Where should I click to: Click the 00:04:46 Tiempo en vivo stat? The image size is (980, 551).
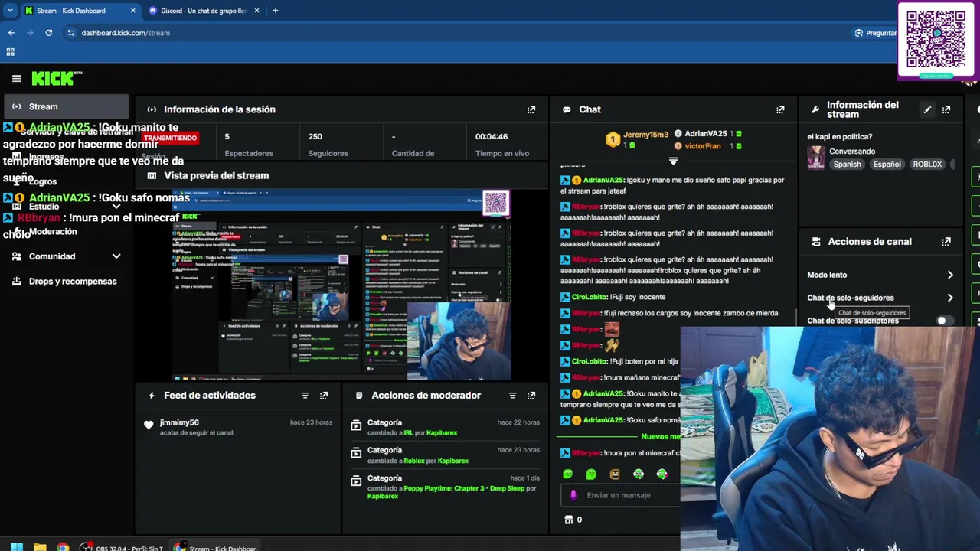click(x=501, y=145)
